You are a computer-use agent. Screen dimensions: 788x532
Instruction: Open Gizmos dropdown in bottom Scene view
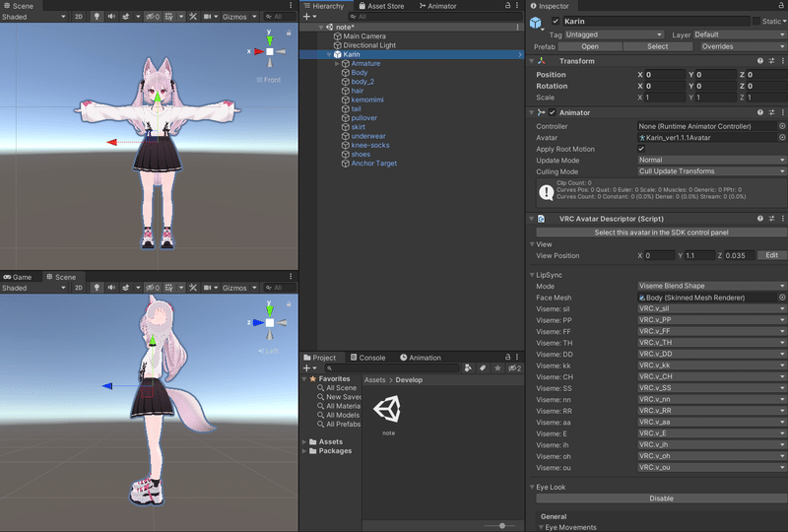pyautogui.click(x=239, y=288)
